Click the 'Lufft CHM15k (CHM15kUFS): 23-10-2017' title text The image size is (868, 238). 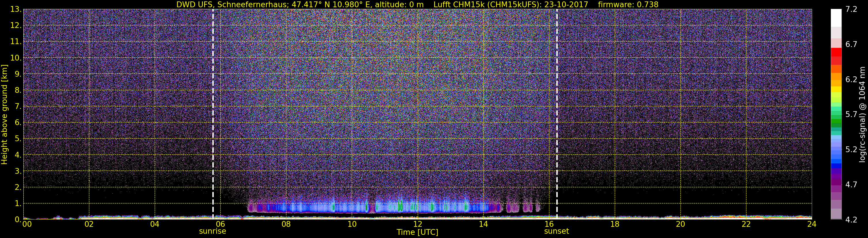511,4
